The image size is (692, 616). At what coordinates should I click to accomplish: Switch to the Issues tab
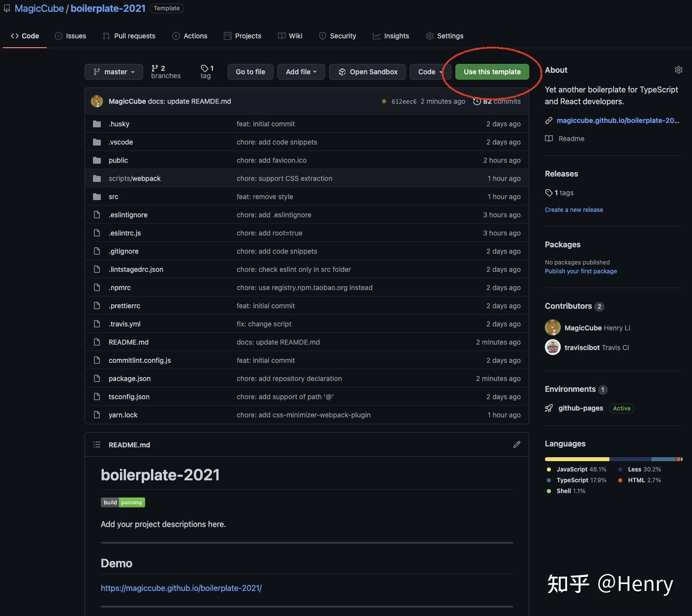click(x=70, y=36)
